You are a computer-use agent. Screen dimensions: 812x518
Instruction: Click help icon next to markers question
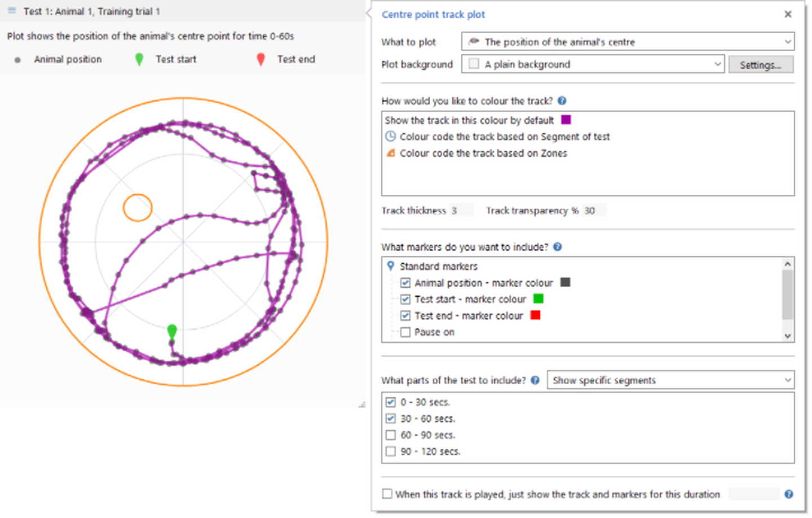(557, 247)
